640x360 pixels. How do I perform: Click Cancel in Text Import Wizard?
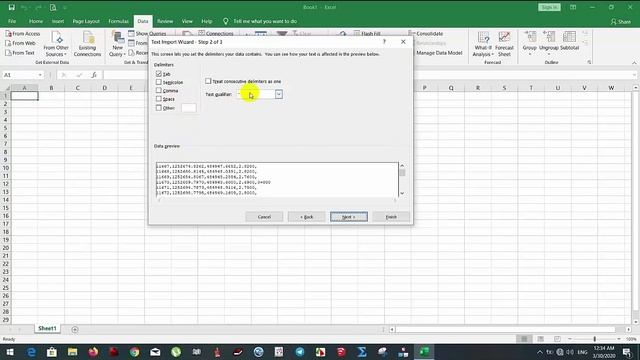(x=264, y=217)
